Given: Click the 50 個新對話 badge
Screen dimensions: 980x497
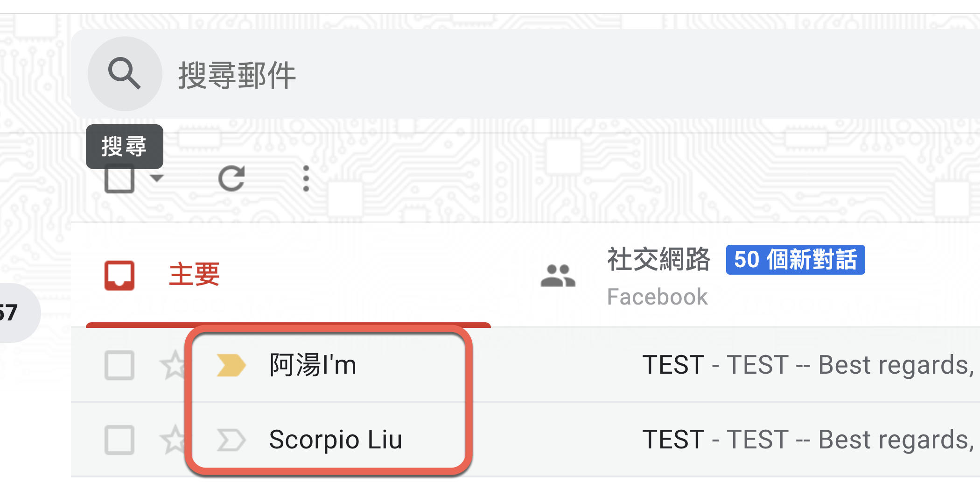Looking at the screenshot, I should pyautogui.click(x=795, y=260).
